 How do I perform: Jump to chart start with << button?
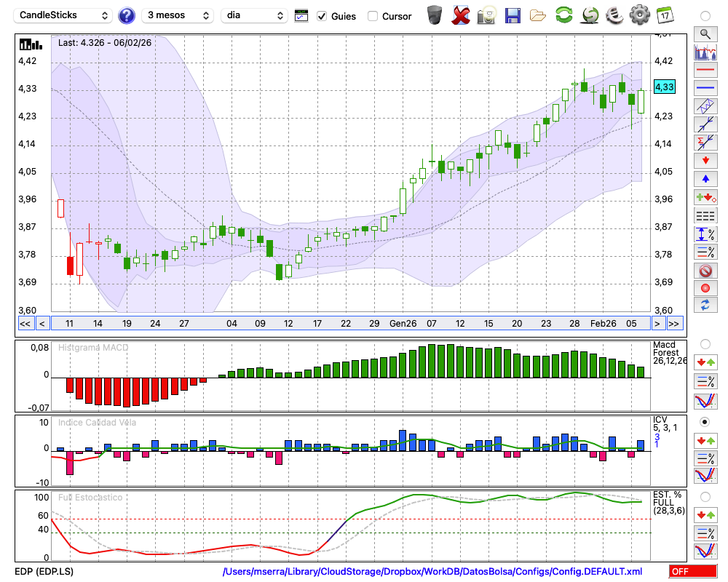[x=25, y=324]
